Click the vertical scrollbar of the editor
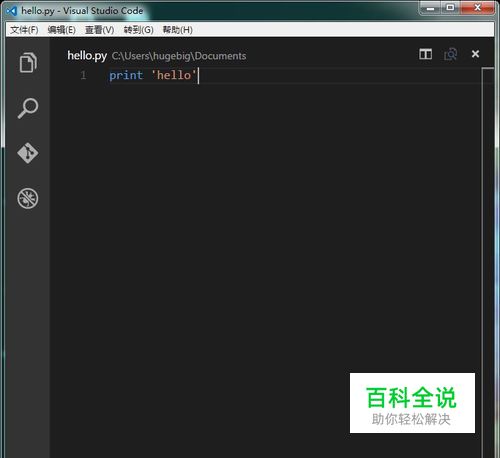500x458 pixels. [488, 262]
